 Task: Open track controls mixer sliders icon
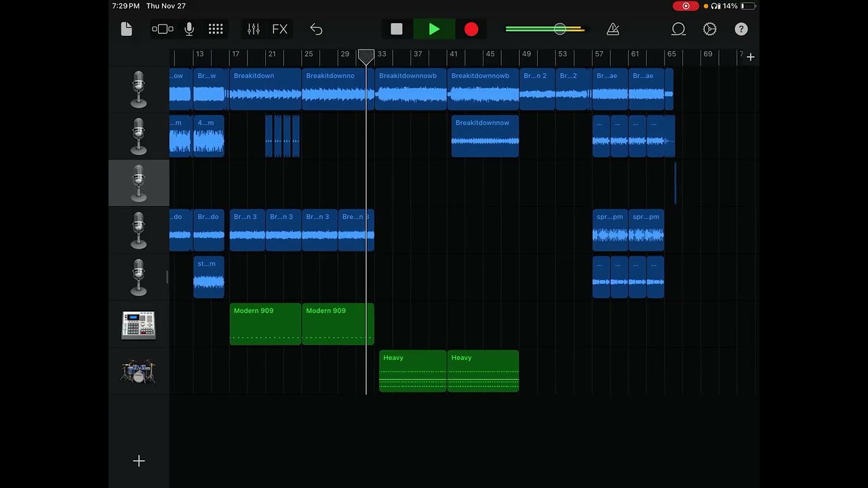pyautogui.click(x=254, y=29)
